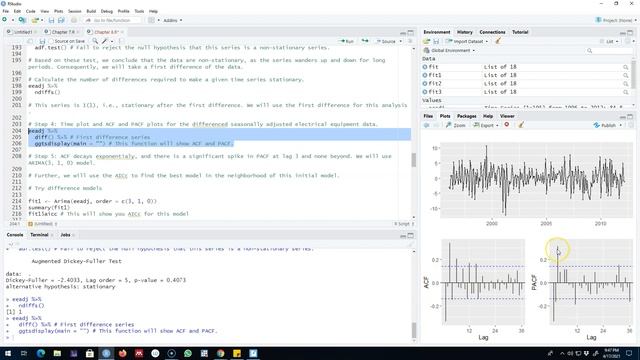The height and width of the screenshot is (360, 640).
Task: Click the Environment search box
Action: point(608,51)
